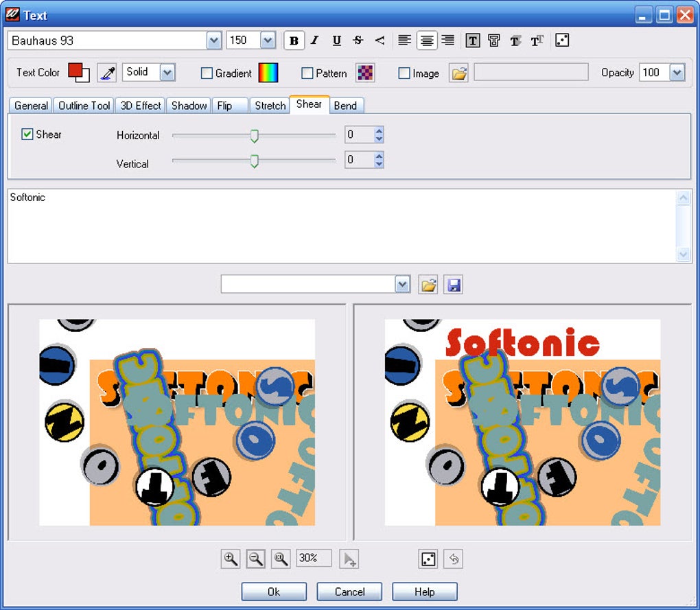This screenshot has width=700, height=610.
Task: Click the dice randomize icon in toolbar
Action: click(x=562, y=40)
